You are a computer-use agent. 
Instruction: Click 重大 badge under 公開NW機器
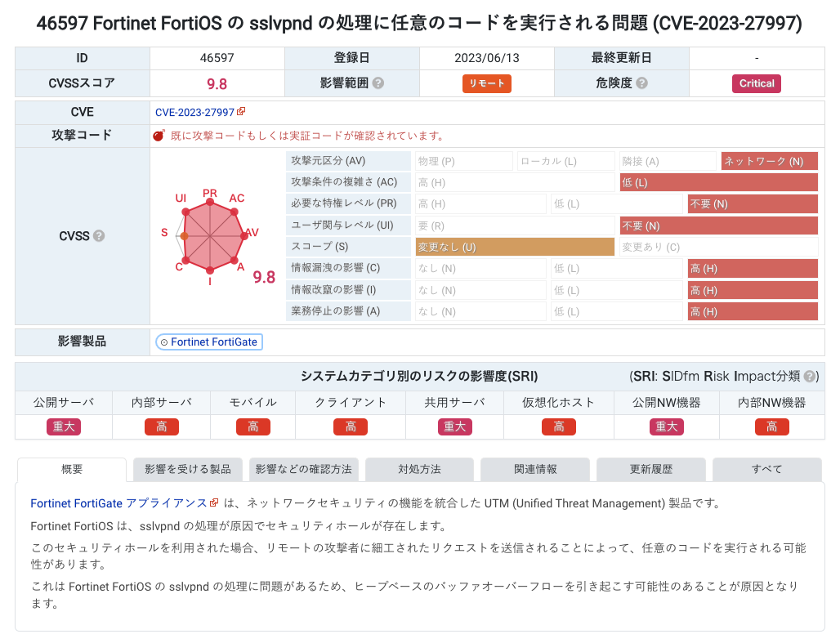click(x=667, y=426)
